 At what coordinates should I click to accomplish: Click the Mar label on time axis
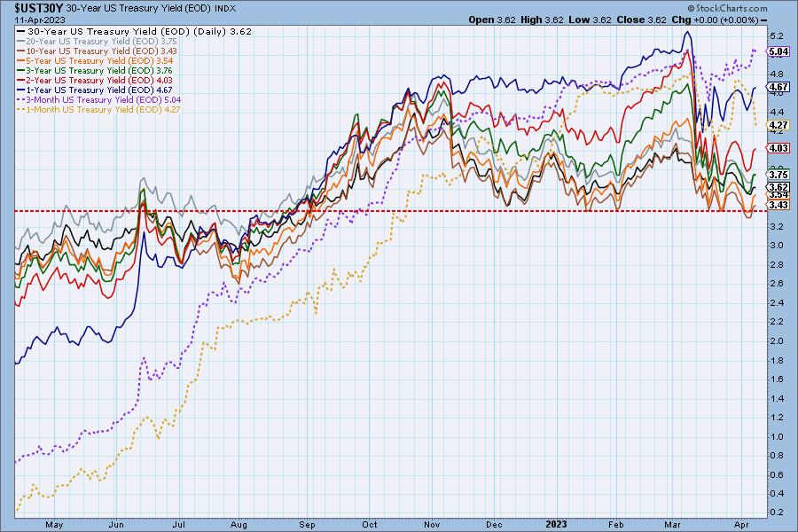tap(672, 524)
